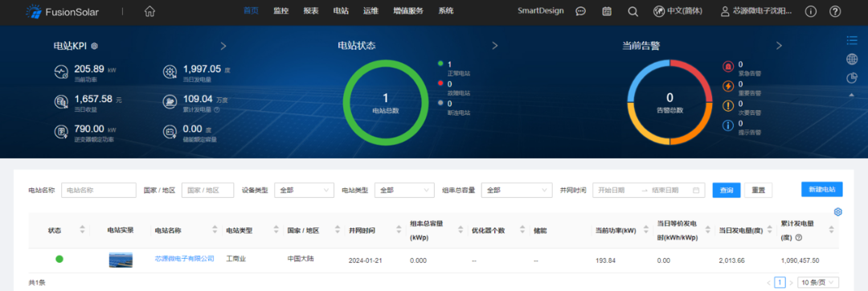
Task: Click the 国家 / 地区 input field
Action: tap(207, 190)
